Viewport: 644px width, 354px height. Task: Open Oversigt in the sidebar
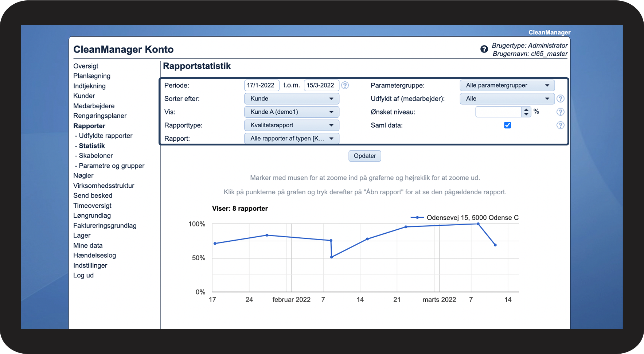click(86, 66)
